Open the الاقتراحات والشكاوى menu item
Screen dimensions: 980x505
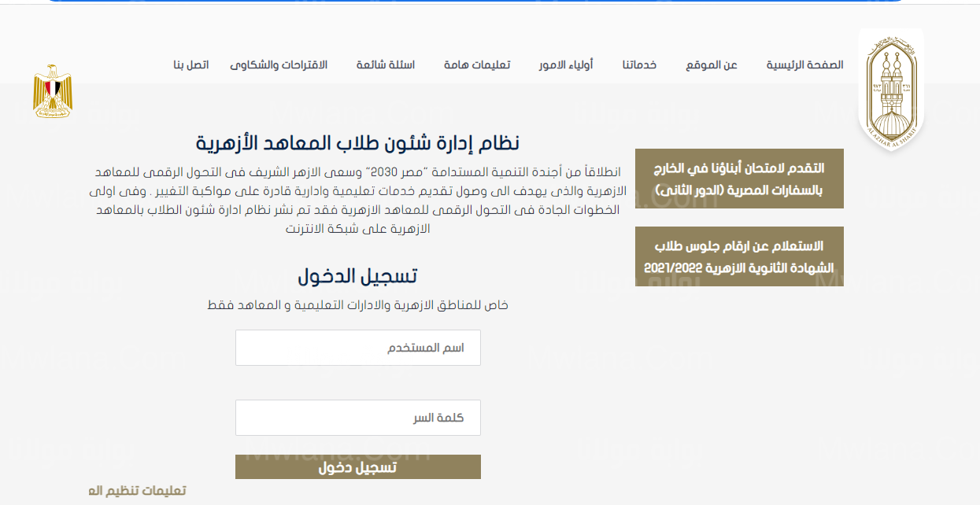tap(279, 65)
